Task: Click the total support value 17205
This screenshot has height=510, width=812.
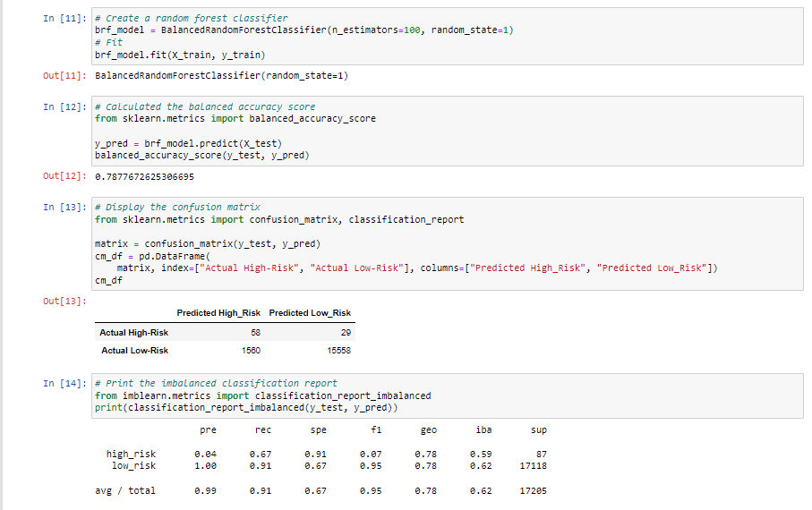Action: (534, 491)
